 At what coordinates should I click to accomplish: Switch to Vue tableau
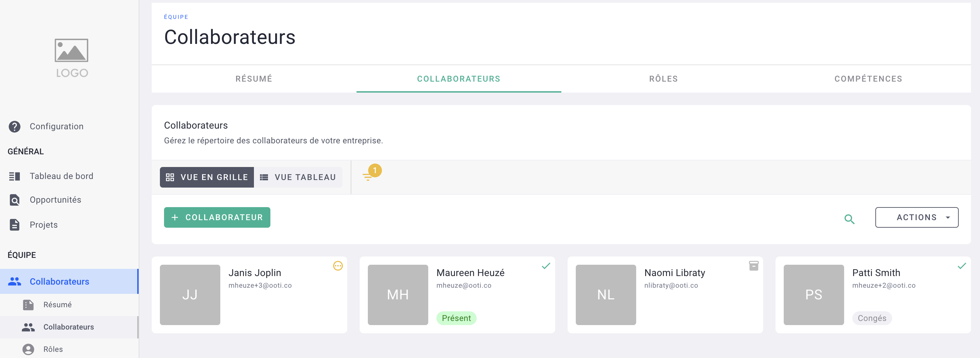tap(298, 177)
